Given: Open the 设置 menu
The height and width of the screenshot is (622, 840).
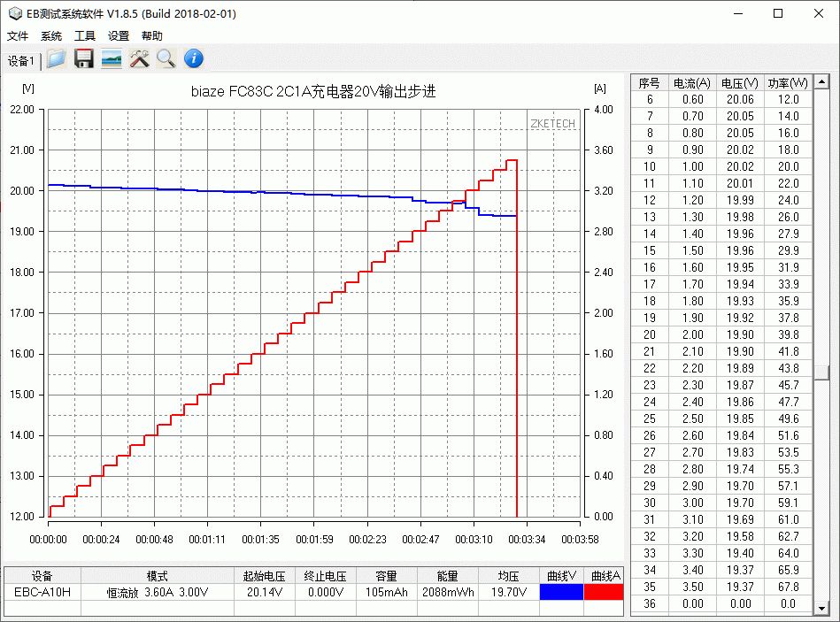Looking at the screenshot, I should click(119, 36).
